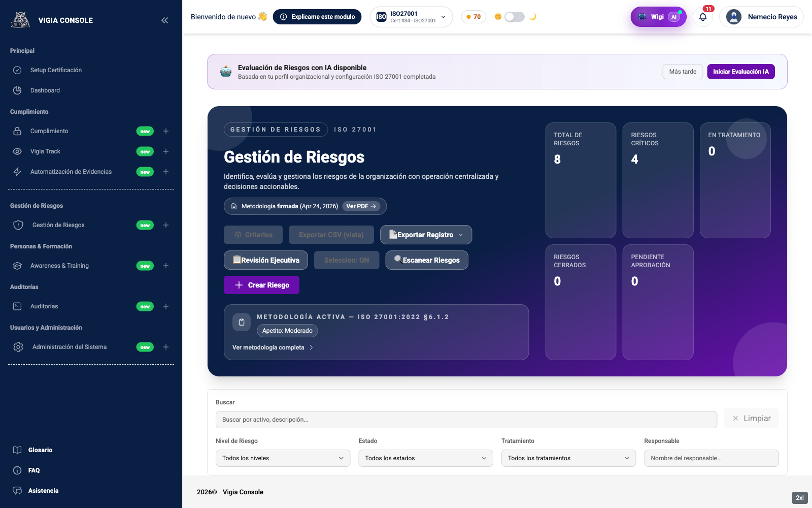Open notifications bell icon
The width and height of the screenshot is (812, 508).
tap(703, 17)
